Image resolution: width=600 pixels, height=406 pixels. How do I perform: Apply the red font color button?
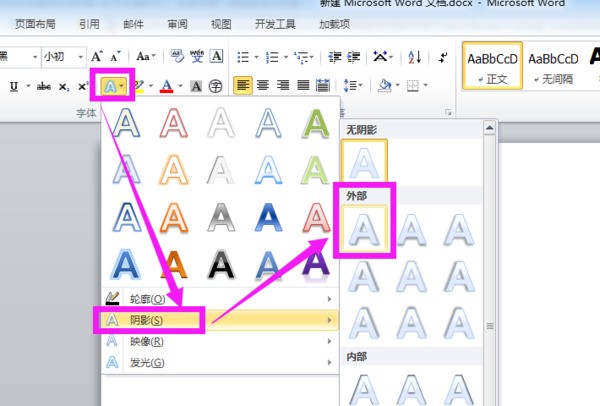(166, 86)
